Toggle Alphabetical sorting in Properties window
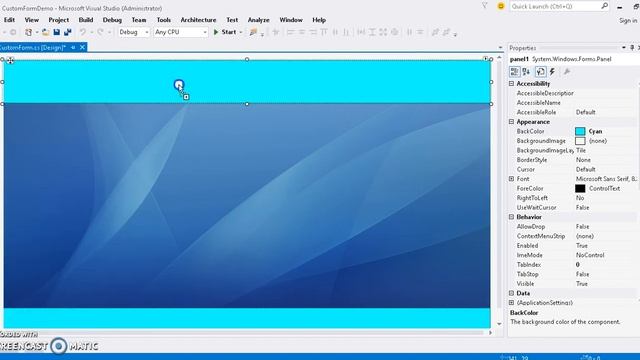 [526, 72]
